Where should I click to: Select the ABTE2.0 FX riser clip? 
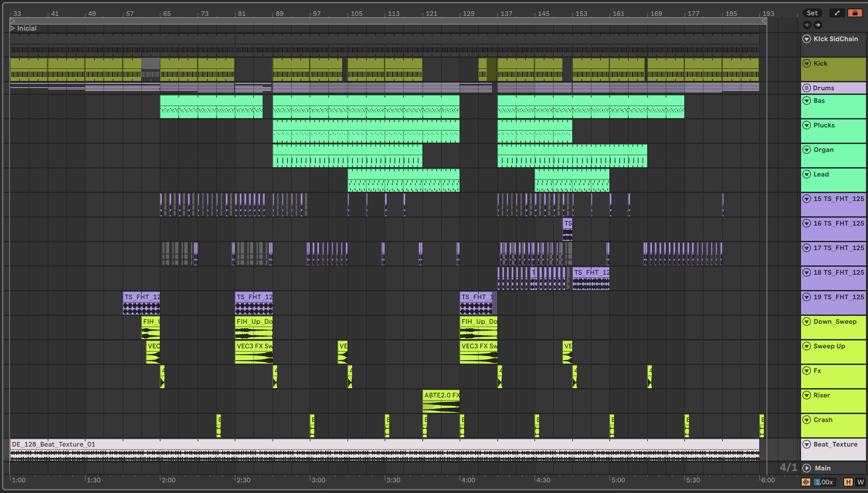[441, 395]
